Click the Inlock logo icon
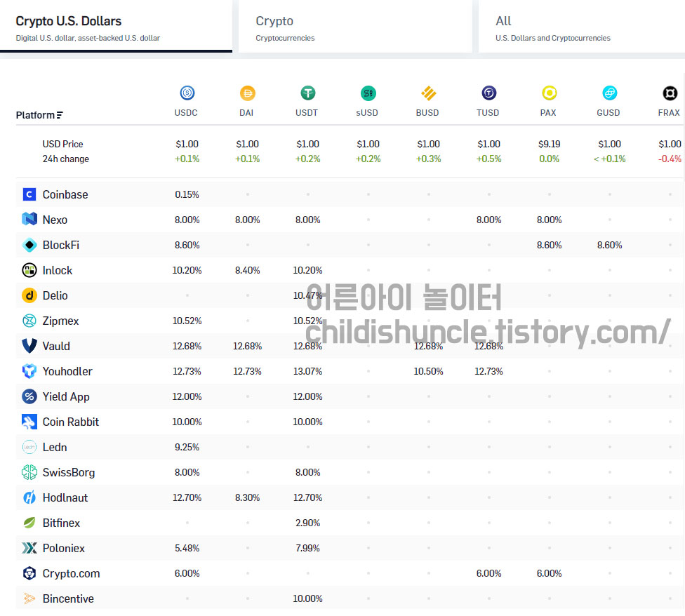685x616 pixels. pyautogui.click(x=29, y=270)
